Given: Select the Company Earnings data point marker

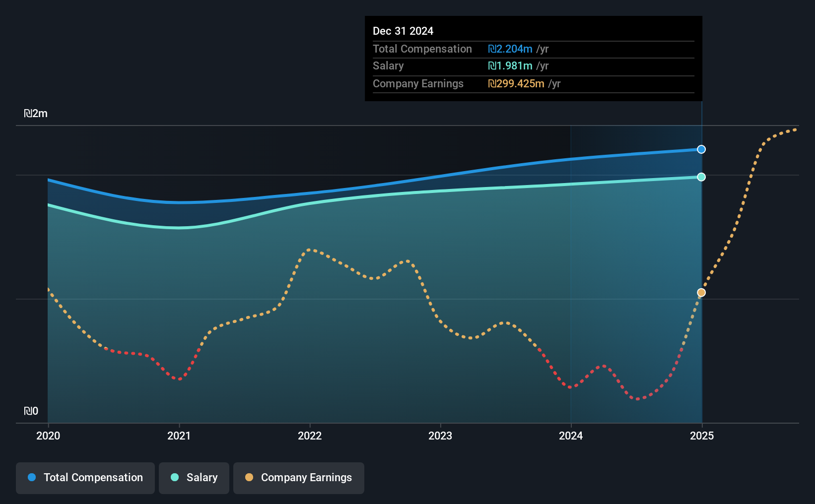Looking at the screenshot, I should coord(701,293).
